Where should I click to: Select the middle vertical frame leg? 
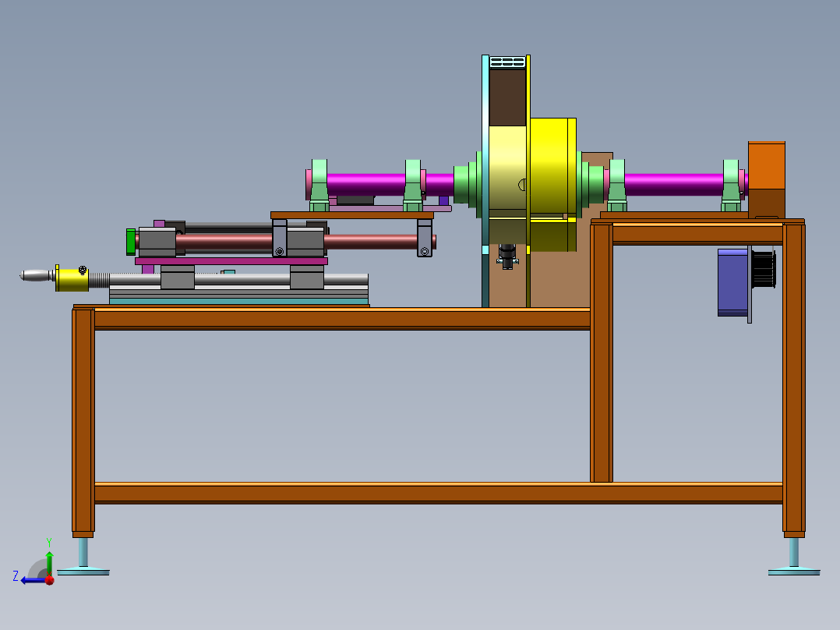tap(601, 351)
